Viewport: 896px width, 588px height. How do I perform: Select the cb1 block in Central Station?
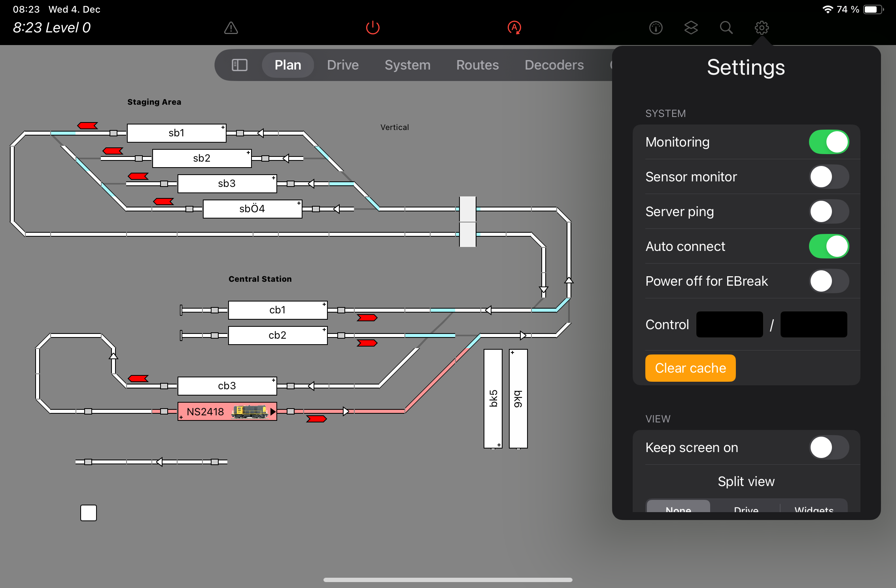[278, 310]
